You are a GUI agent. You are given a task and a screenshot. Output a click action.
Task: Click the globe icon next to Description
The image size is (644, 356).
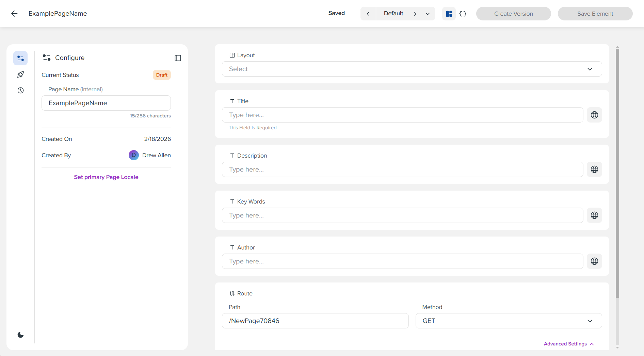coord(594,169)
